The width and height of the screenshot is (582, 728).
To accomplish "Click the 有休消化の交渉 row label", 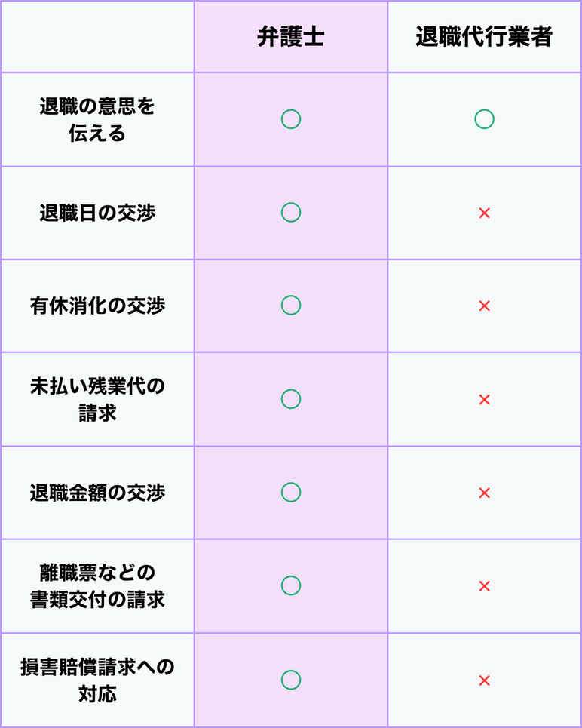I will pyautogui.click(x=97, y=306).
